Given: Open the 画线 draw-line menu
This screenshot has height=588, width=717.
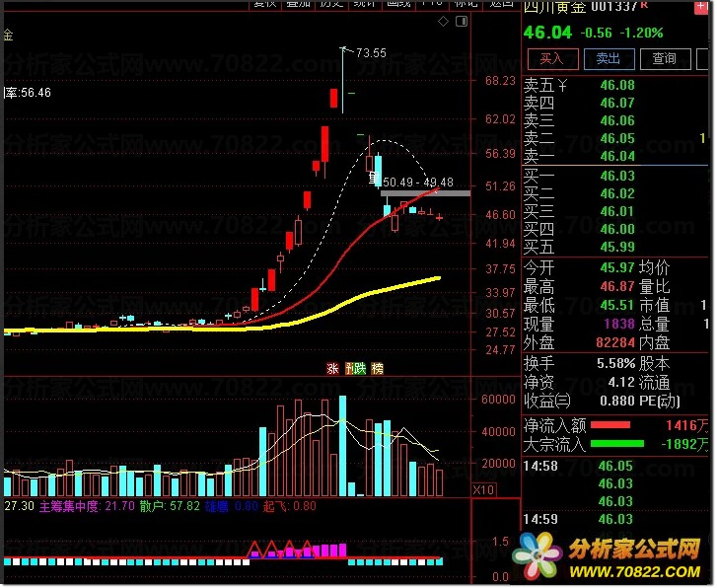Looking at the screenshot, I should [x=398, y=4].
